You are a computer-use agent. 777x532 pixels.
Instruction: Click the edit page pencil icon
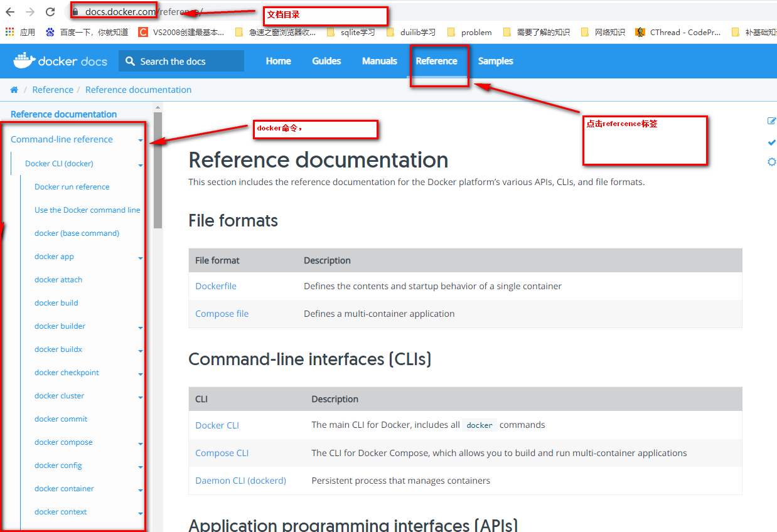(x=771, y=121)
